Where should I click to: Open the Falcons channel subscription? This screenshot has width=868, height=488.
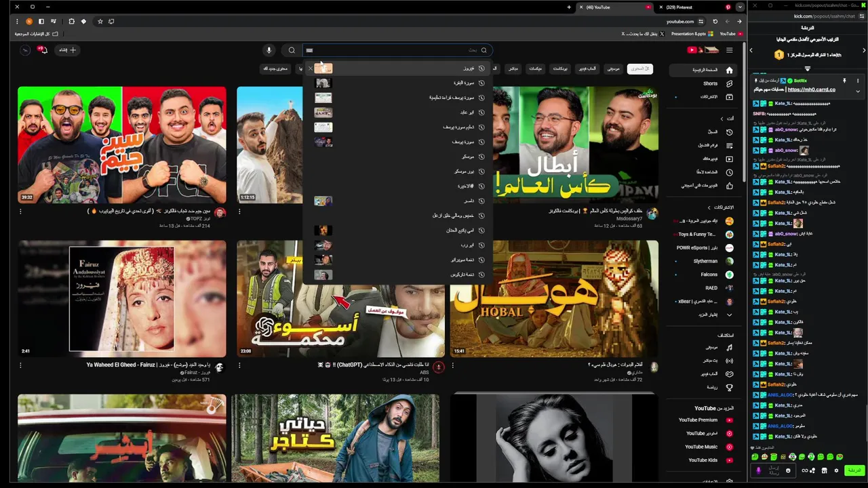coord(704,274)
